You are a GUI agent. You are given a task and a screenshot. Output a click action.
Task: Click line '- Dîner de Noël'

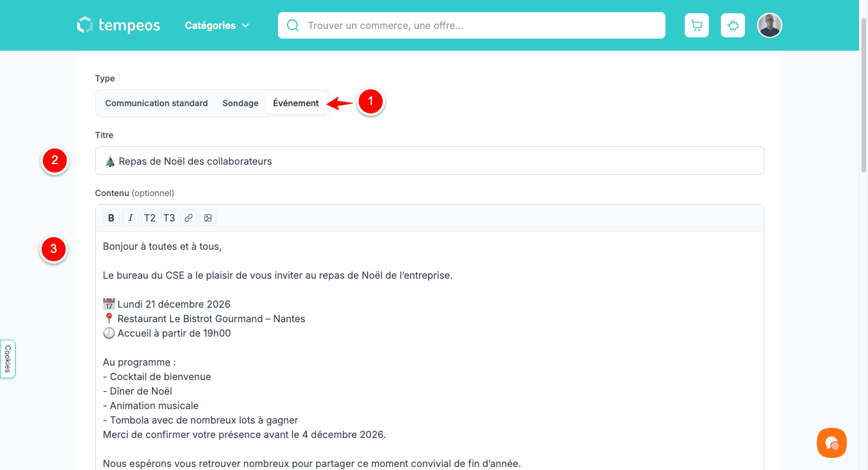[x=137, y=391]
